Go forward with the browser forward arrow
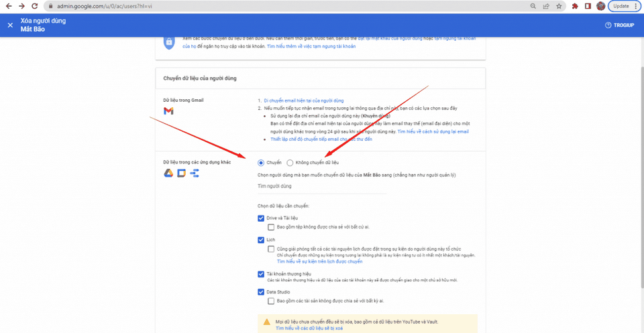The height and width of the screenshot is (333, 644). click(21, 6)
